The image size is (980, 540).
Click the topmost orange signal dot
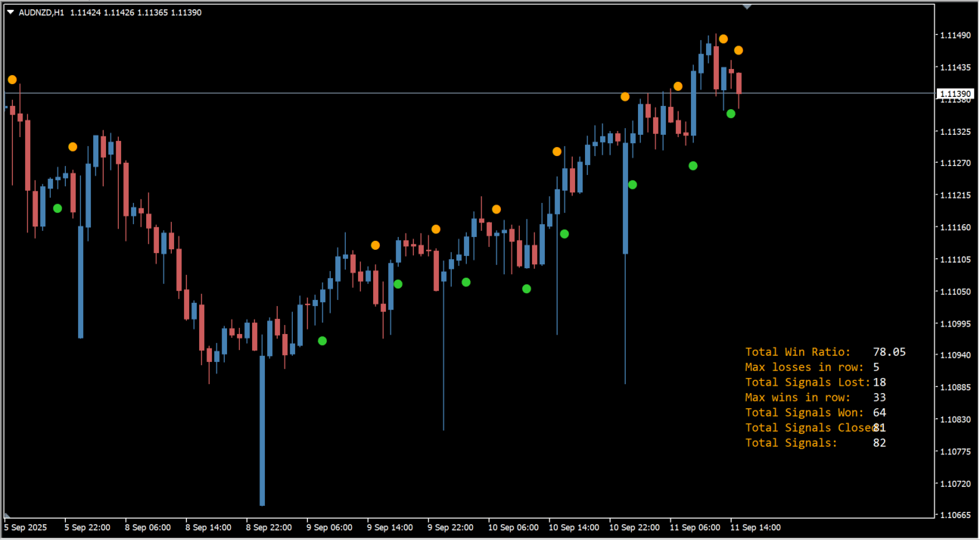coord(723,39)
